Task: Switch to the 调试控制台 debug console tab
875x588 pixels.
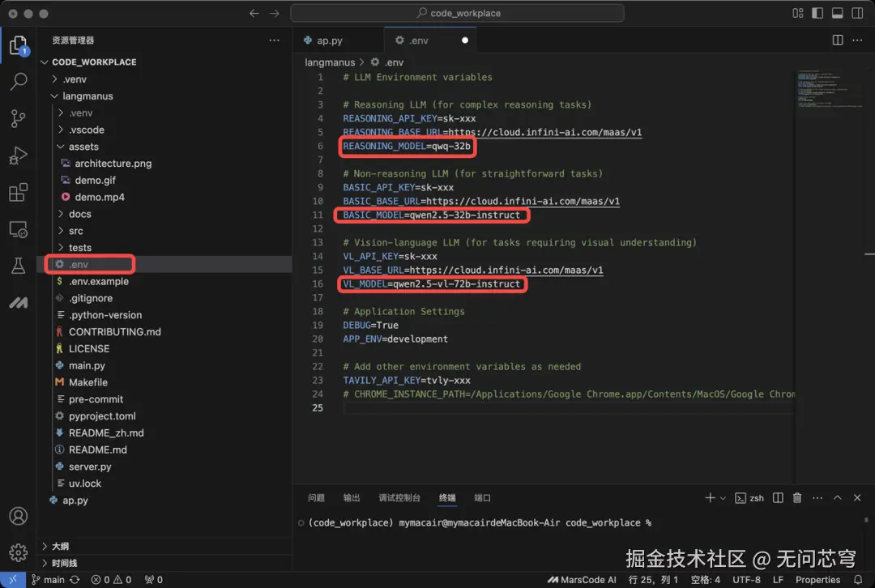Action: pos(399,497)
